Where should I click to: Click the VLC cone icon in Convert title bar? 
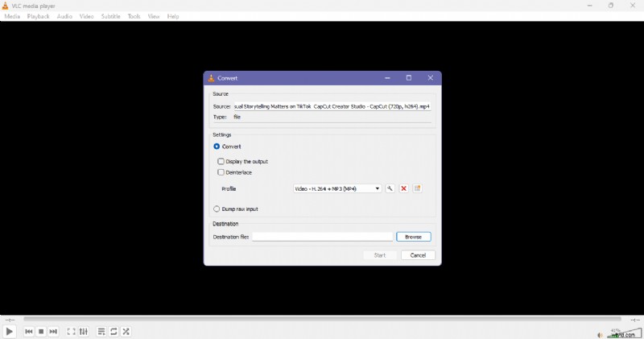[x=211, y=78]
